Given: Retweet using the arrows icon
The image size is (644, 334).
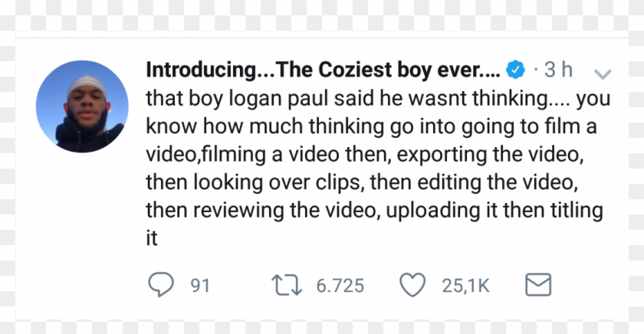Looking at the screenshot, I should (x=288, y=285).
